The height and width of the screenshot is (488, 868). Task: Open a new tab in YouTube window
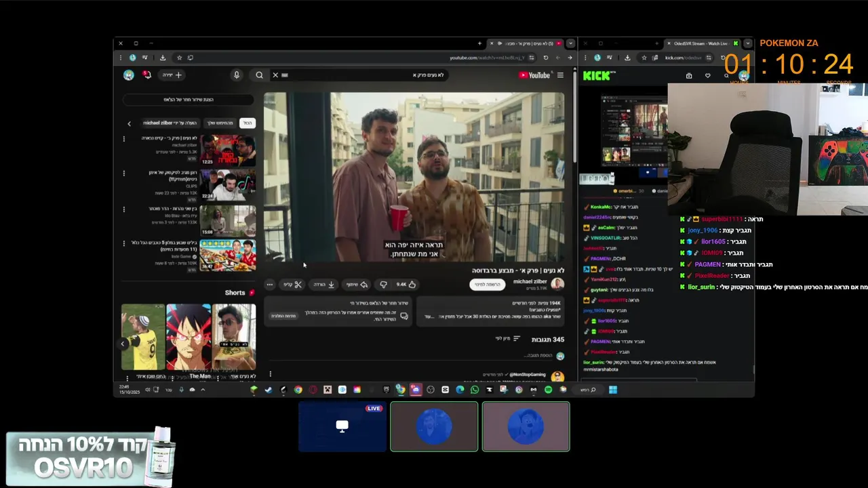tap(479, 43)
